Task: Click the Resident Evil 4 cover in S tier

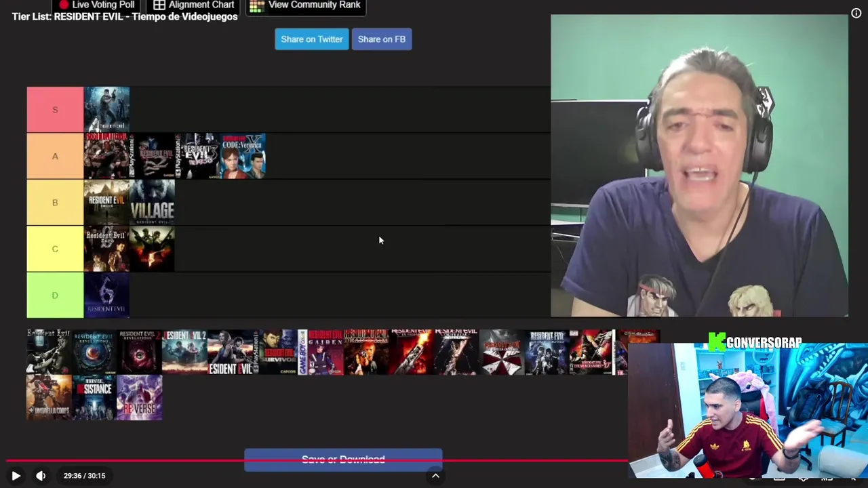Action: point(106,110)
